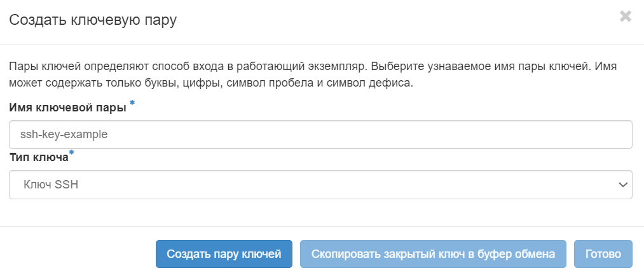Click the required asterisk beside 'Тип ключа'
This screenshot has width=644, height=275.
click(71, 153)
